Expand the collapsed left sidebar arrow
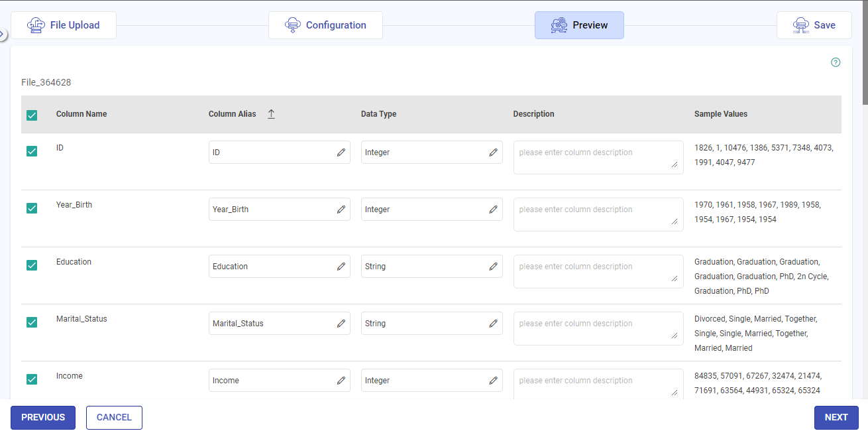The height and width of the screenshot is (435, 868). [x=3, y=34]
